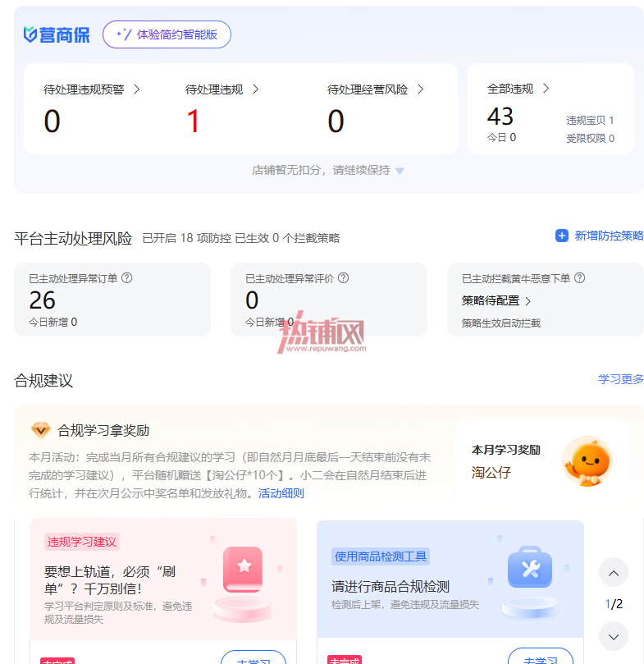Click the help icon beside 已主动处理异常评价

pos(344,277)
